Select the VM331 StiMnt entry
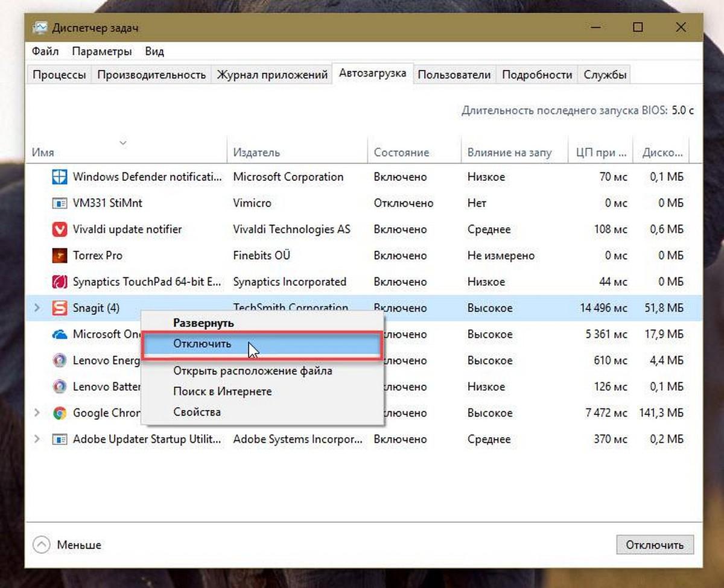This screenshot has width=724, height=588. coord(107,203)
